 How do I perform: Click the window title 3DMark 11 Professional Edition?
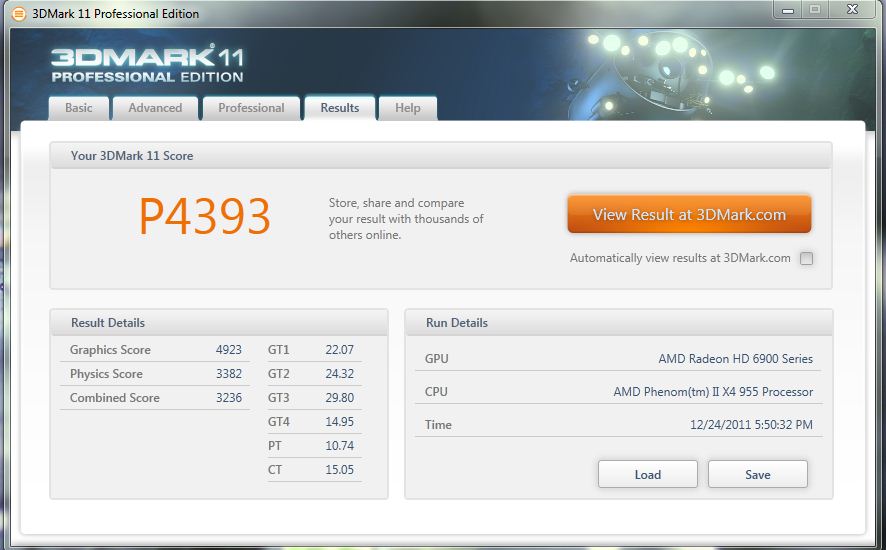[x=115, y=14]
